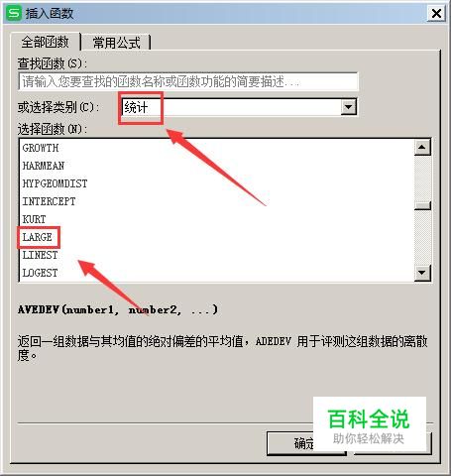The width and height of the screenshot is (451, 476).
Task: Close the Insert Function dialog
Action: [x=436, y=14]
